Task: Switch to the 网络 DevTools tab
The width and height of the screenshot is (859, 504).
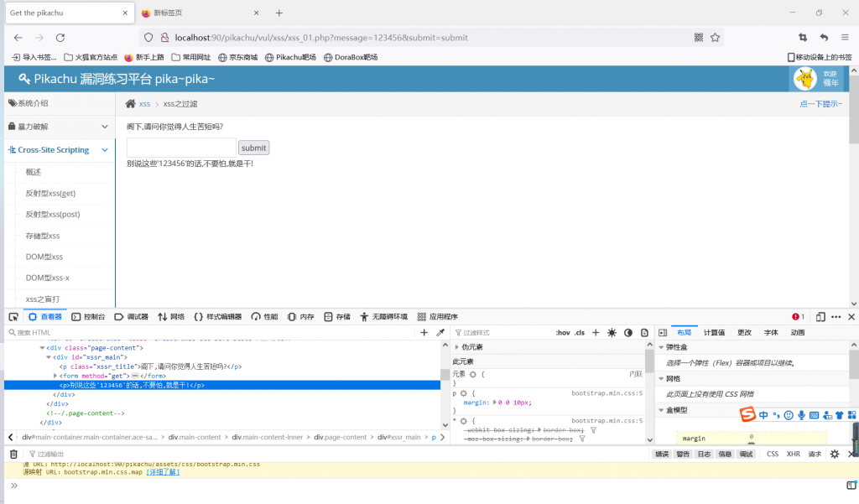Action: (x=171, y=317)
